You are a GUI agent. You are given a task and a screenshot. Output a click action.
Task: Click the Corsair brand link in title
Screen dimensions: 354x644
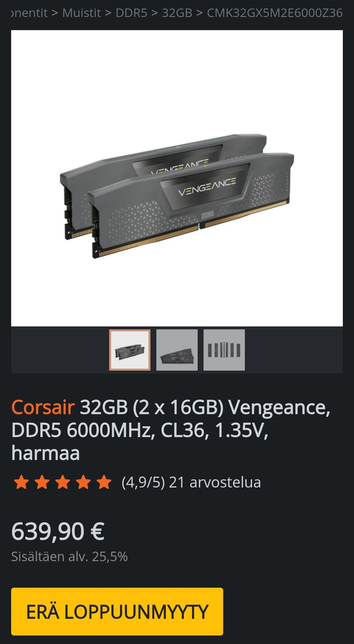pos(43,407)
